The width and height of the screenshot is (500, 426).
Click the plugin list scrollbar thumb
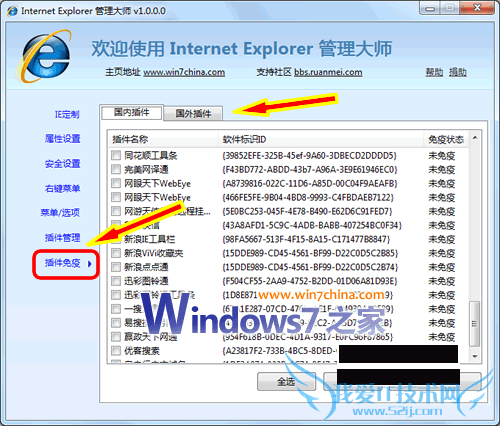coord(474,324)
